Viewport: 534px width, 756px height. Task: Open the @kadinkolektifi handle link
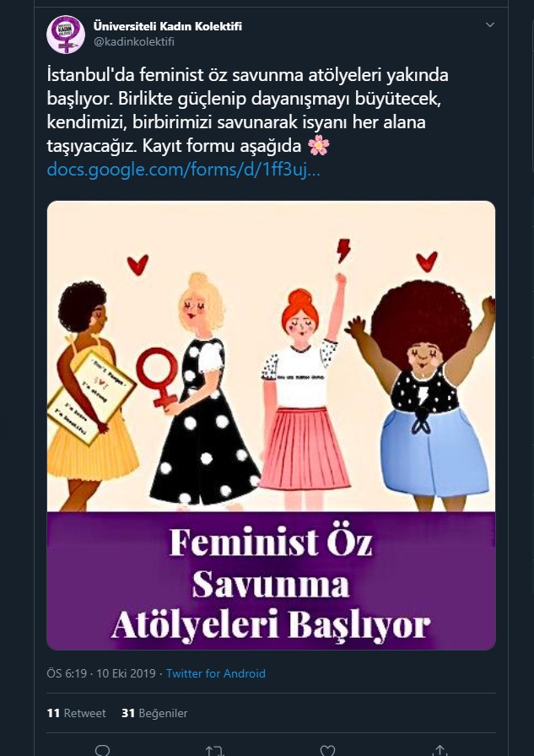[133, 42]
